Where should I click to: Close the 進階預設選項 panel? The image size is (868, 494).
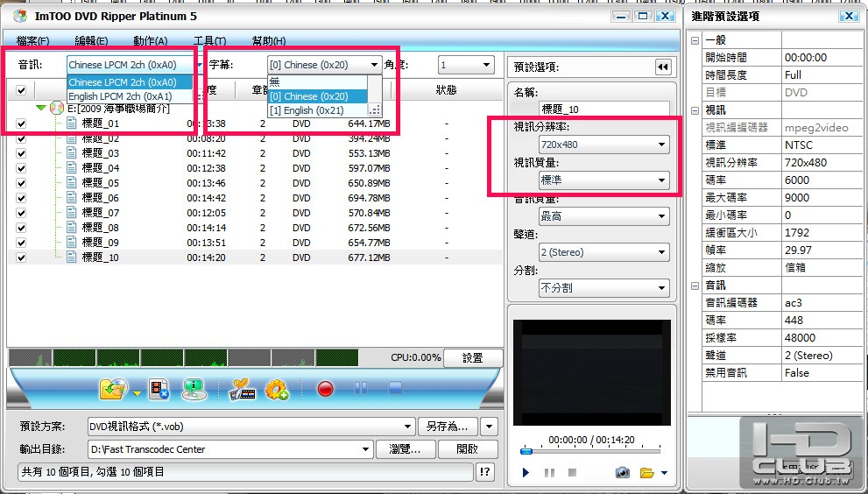coord(849,16)
